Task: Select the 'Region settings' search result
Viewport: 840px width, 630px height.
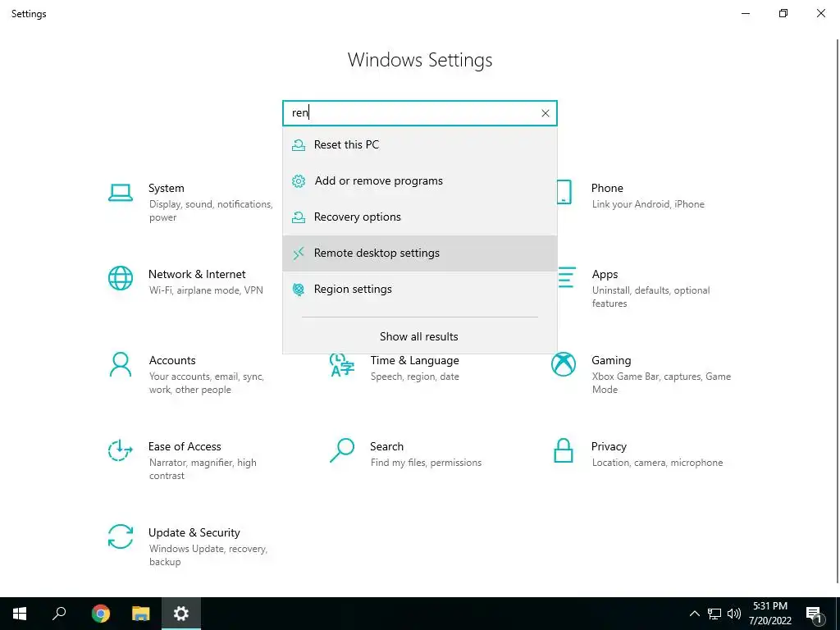Action: click(420, 290)
